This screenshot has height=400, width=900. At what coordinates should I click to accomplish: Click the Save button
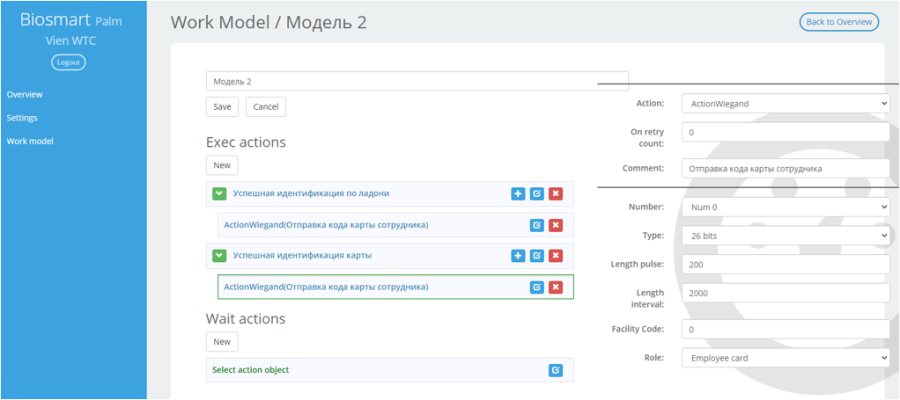tap(222, 107)
